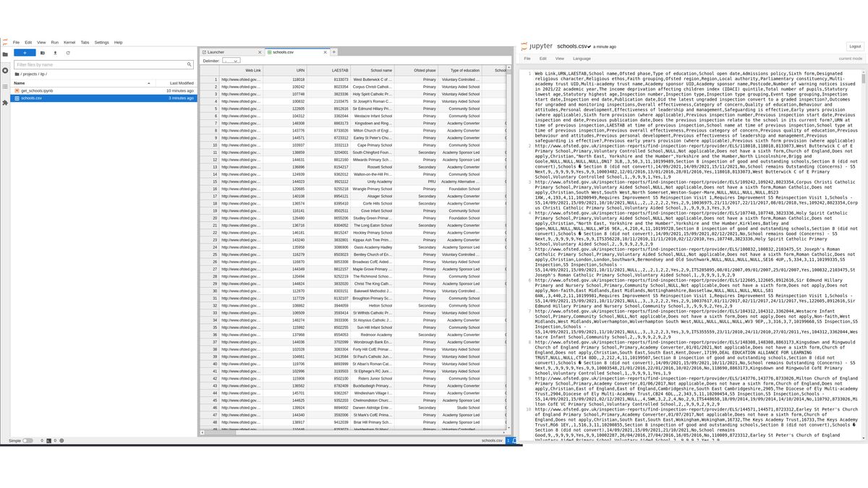Open the file browser sidebar panel
Viewport: 868px width, 488px height.
pyautogui.click(x=5, y=53)
